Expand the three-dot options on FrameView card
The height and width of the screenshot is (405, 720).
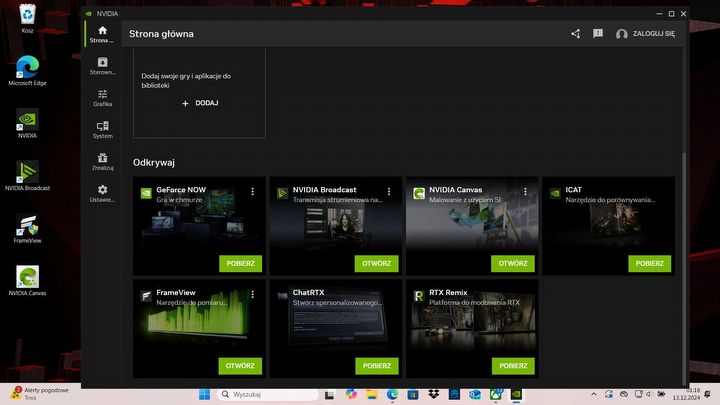pyautogui.click(x=253, y=295)
